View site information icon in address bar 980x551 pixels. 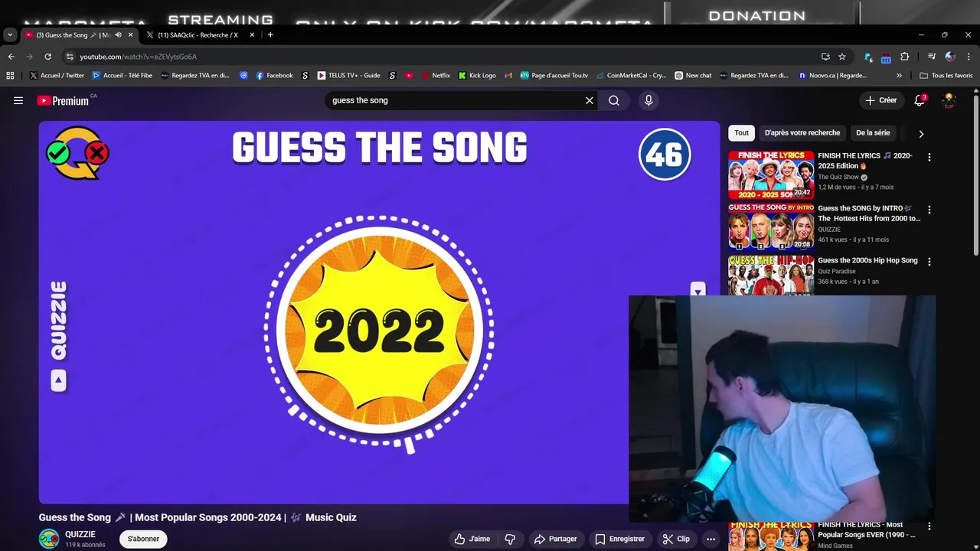[x=70, y=57]
